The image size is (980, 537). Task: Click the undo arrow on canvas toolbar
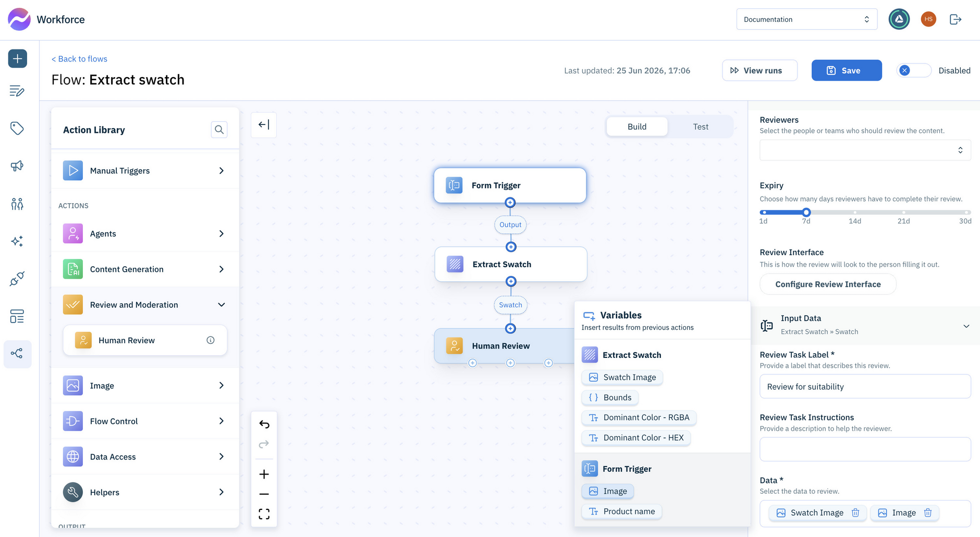tap(264, 424)
